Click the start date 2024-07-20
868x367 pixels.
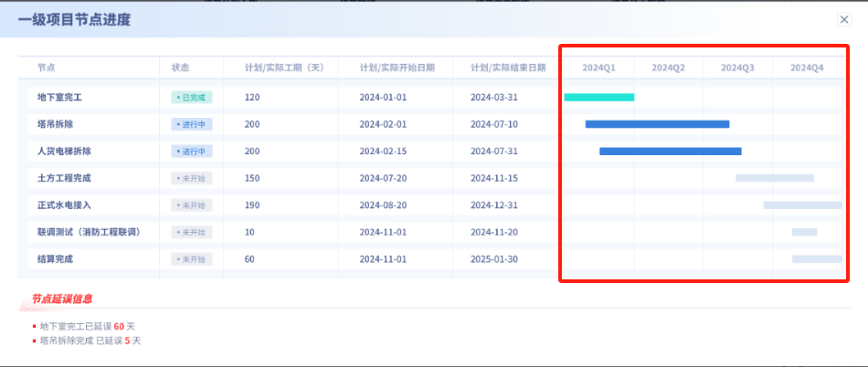(x=383, y=178)
